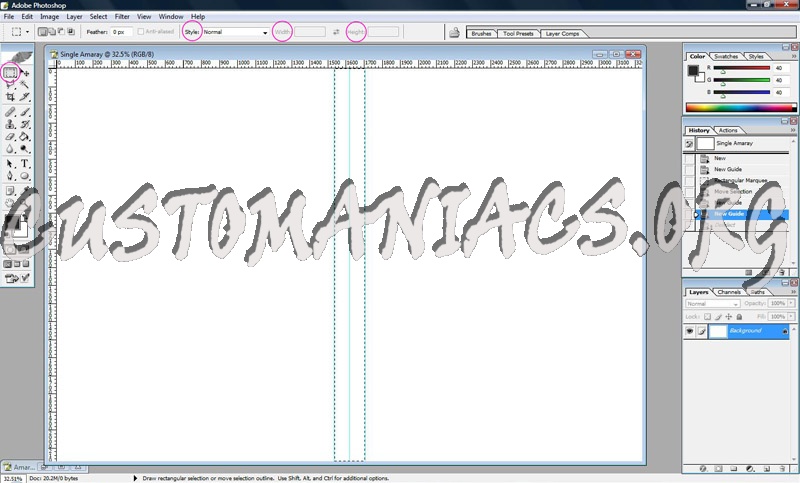Open the File Browser toggle icon
Image resolution: width=800 pixels, height=483 pixels.
pyautogui.click(x=454, y=33)
